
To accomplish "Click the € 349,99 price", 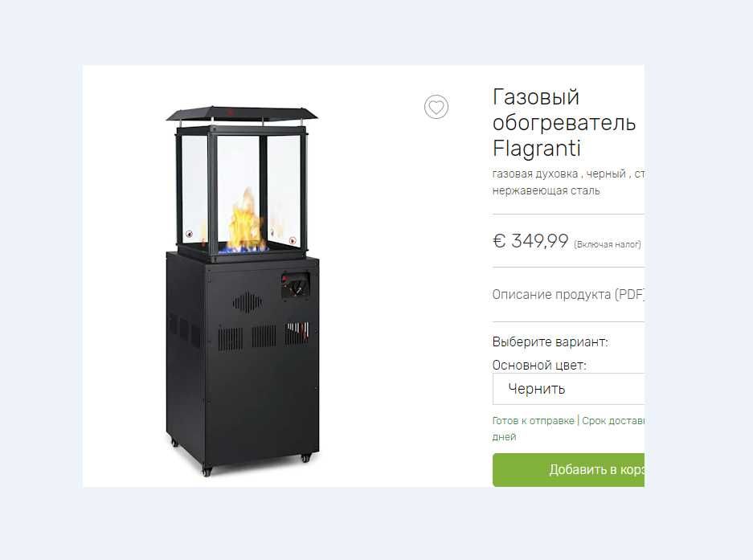I will pos(530,240).
